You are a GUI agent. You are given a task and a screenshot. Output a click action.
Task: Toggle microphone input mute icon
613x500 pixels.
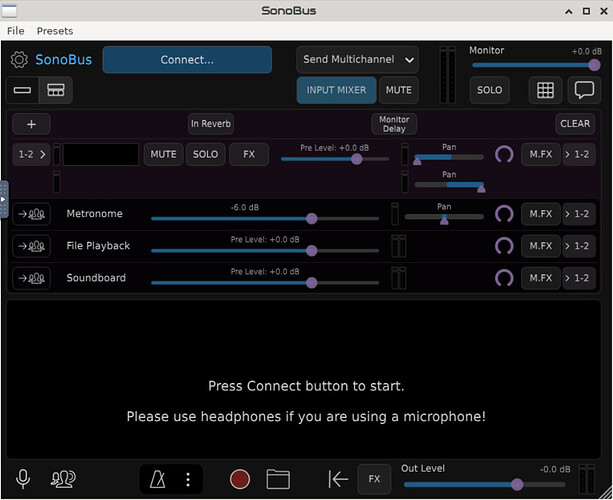coord(23,479)
